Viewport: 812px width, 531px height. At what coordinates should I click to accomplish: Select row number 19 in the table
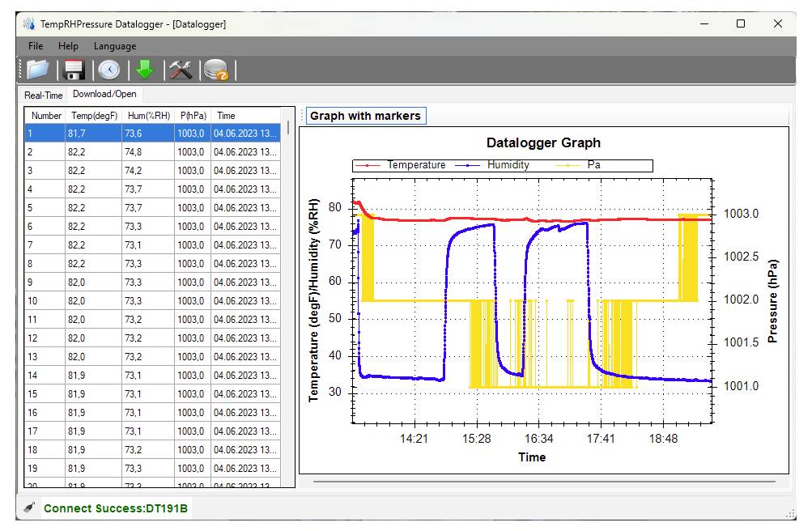[x=153, y=469]
